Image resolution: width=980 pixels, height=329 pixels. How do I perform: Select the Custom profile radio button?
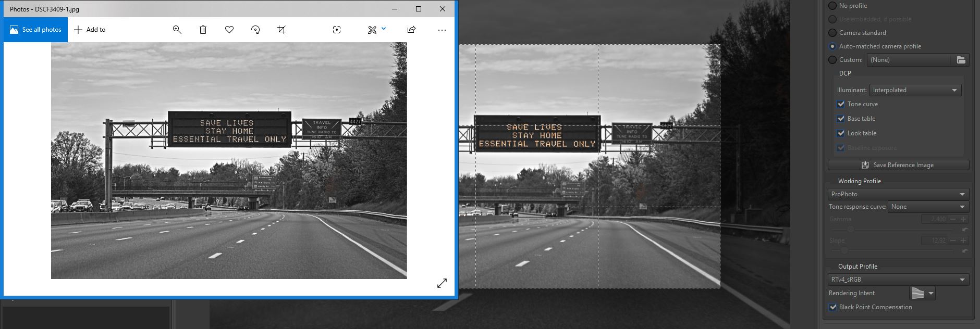click(x=832, y=60)
